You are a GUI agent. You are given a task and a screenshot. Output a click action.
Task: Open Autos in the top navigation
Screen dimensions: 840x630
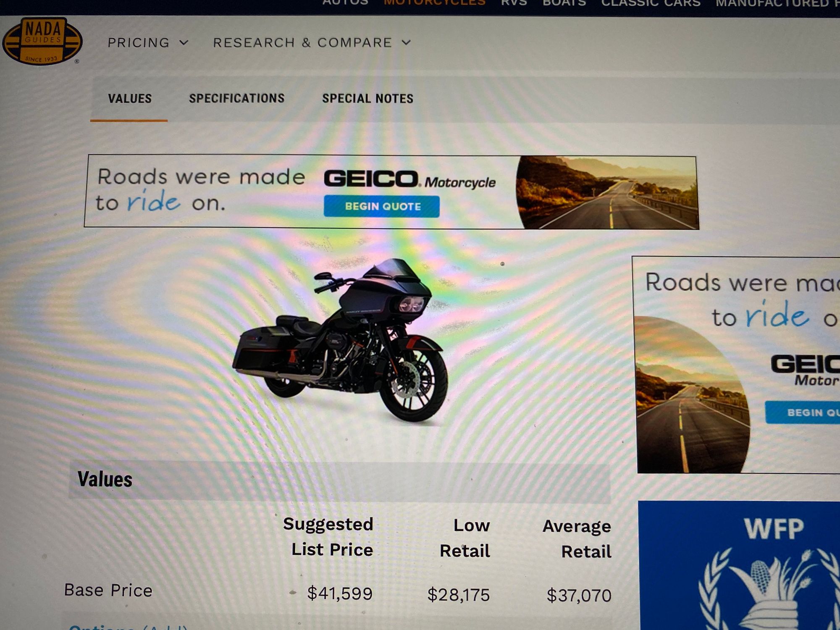[x=345, y=3]
